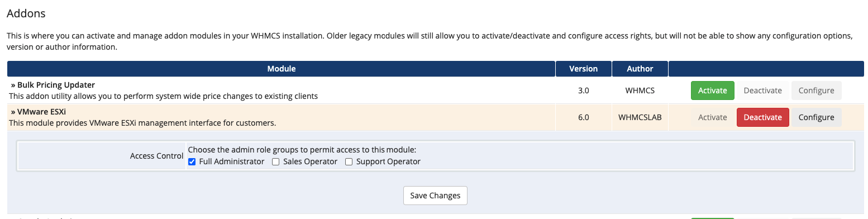
Task: Click the WHMCSLAB author cell
Action: (640, 117)
